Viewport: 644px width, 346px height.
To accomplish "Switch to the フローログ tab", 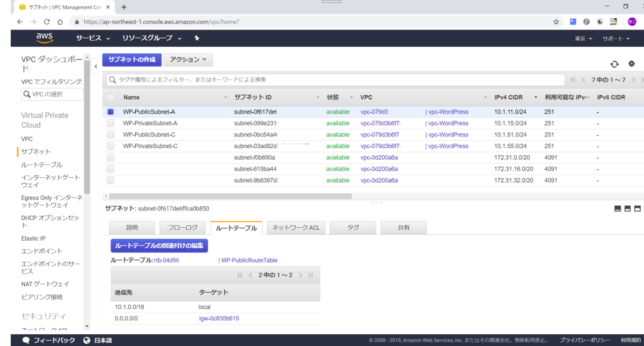I will point(182,228).
